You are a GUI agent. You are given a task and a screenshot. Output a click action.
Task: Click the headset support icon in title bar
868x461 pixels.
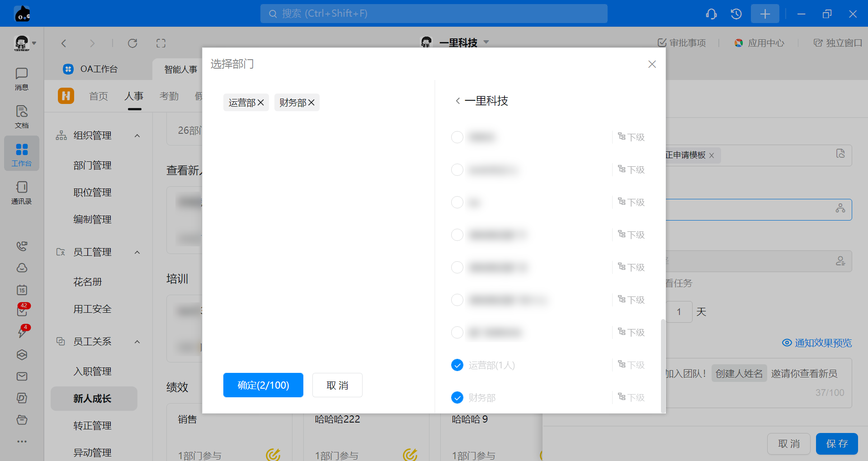[711, 14]
